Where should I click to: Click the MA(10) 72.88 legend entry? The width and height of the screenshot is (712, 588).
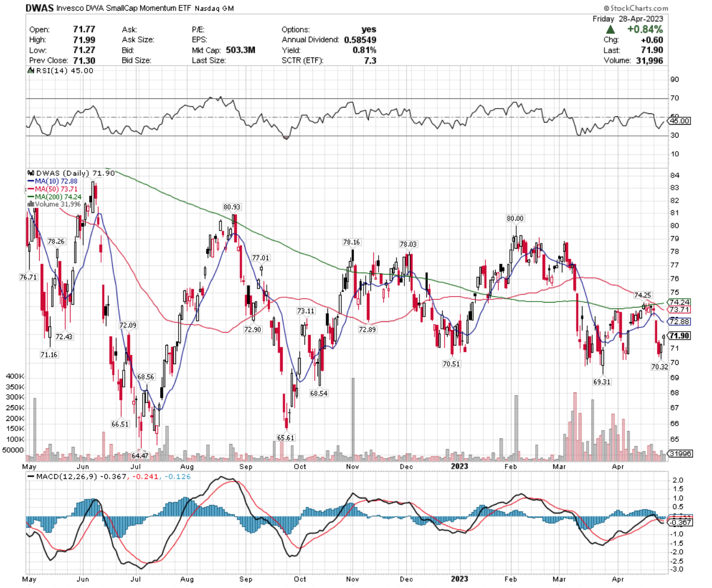56,181
